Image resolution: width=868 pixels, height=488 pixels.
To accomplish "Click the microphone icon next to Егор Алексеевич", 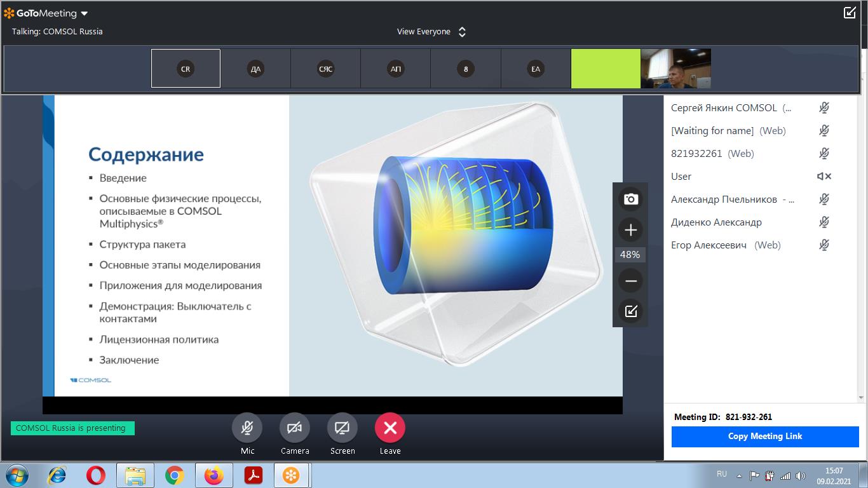I will tap(824, 245).
